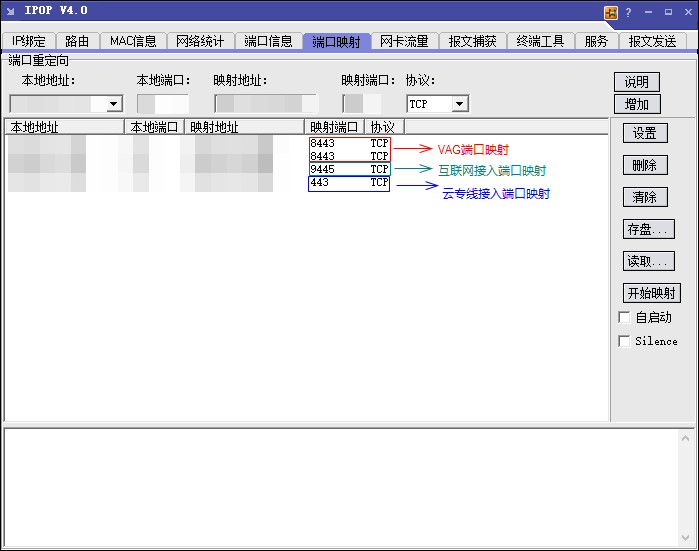Viewport: 699px width, 551px height.
Task: Switch to the IP绑定 tab
Action: coord(29,41)
